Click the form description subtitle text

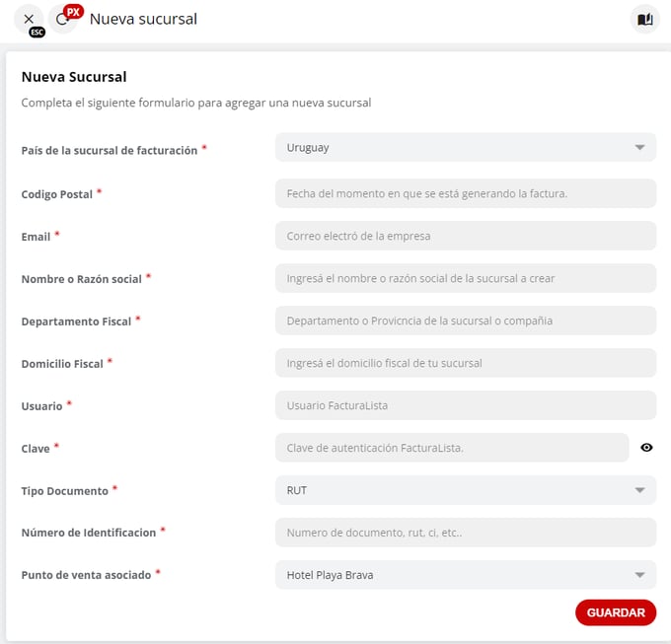click(x=195, y=103)
